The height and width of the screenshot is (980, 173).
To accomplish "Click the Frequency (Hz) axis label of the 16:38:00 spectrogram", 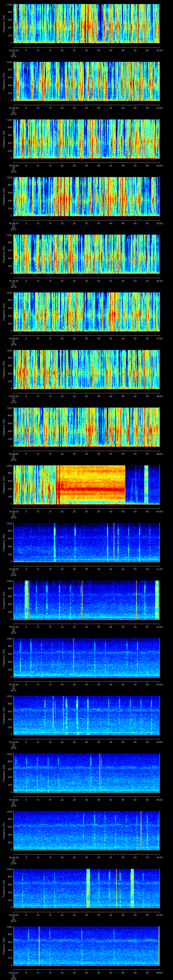I will point(3,426).
